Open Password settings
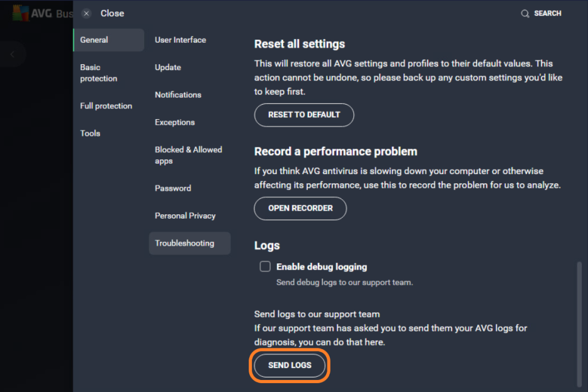The height and width of the screenshot is (392, 588). point(172,188)
